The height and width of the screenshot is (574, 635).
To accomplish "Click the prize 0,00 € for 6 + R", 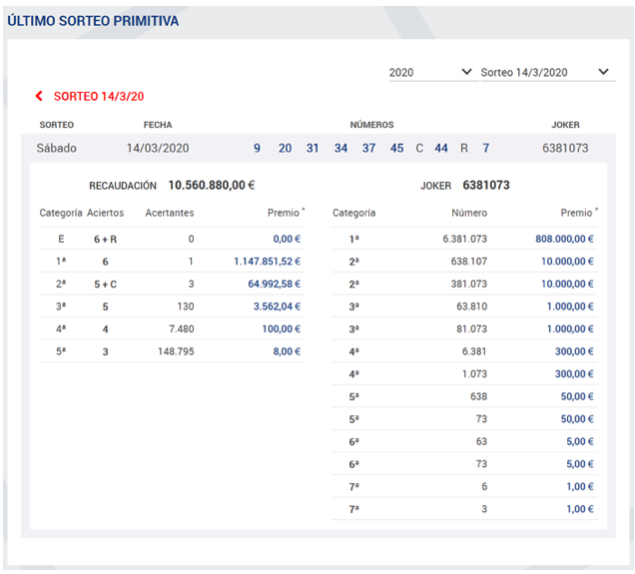I will [x=287, y=239].
